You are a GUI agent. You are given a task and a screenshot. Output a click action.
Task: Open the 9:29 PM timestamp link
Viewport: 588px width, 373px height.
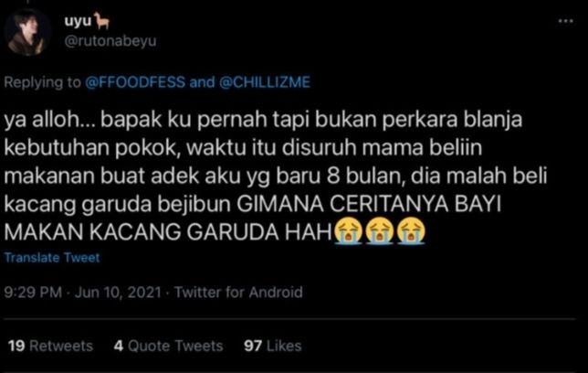pos(33,293)
